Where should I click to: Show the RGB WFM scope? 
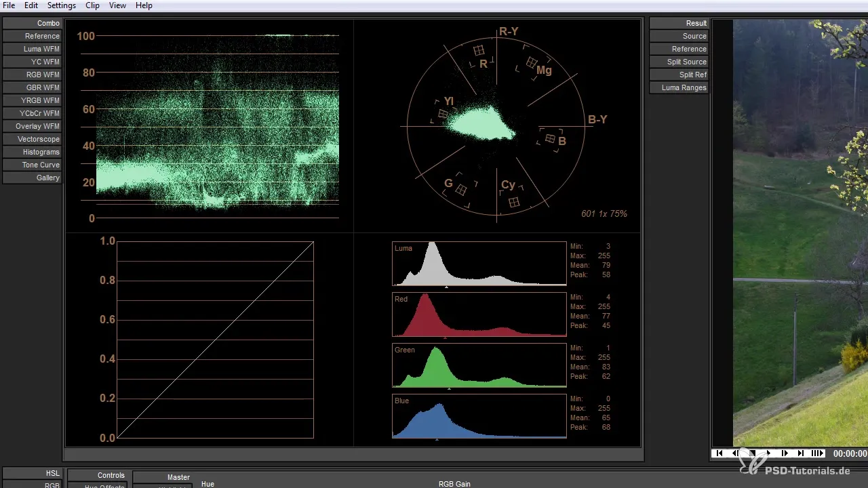click(x=32, y=75)
